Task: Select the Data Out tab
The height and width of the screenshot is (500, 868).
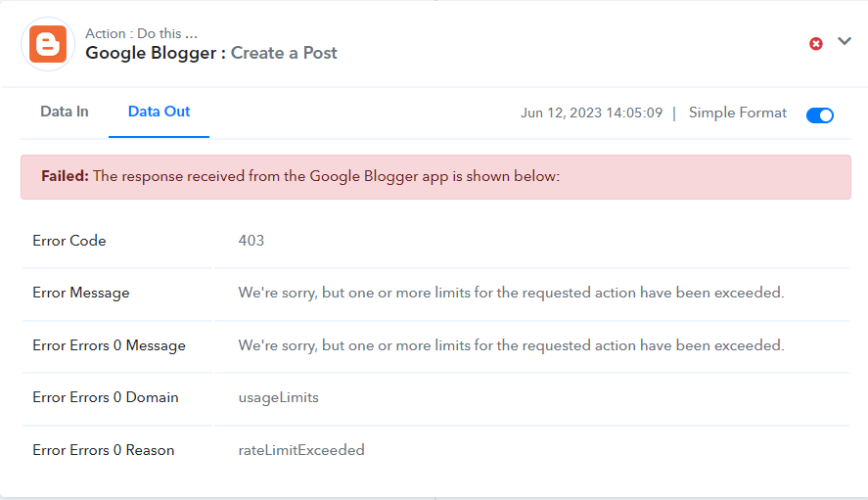Action: coord(159,112)
